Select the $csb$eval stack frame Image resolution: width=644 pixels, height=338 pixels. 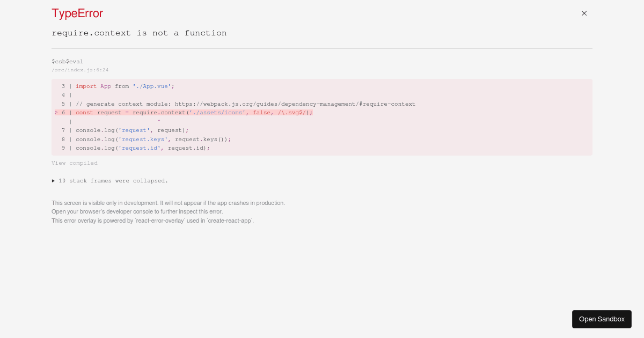click(67, 61)
